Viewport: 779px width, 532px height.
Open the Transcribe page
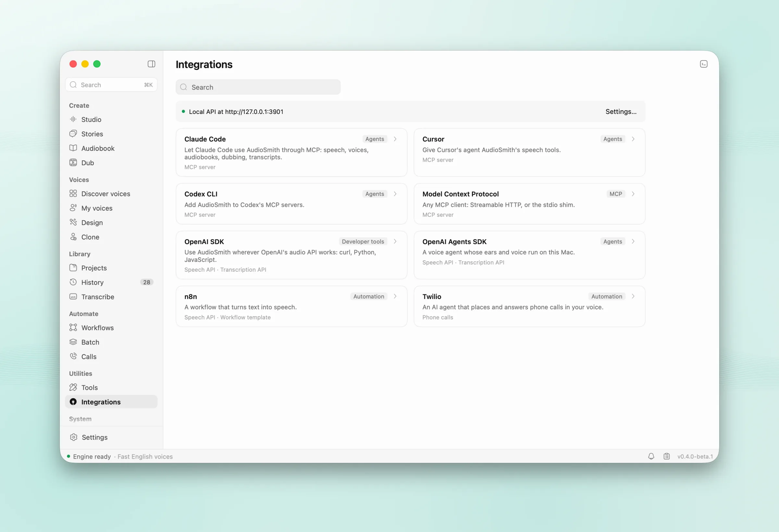(111, 297)
